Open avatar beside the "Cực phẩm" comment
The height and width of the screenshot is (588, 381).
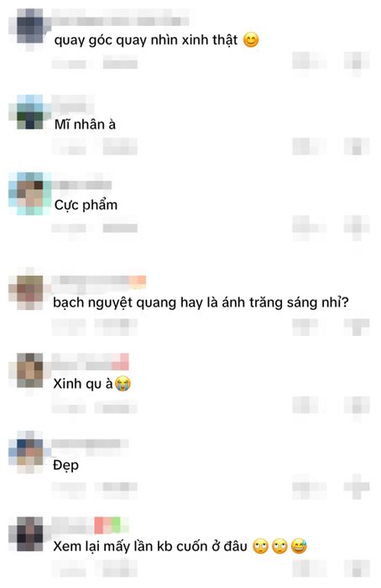tap(30, 193)
